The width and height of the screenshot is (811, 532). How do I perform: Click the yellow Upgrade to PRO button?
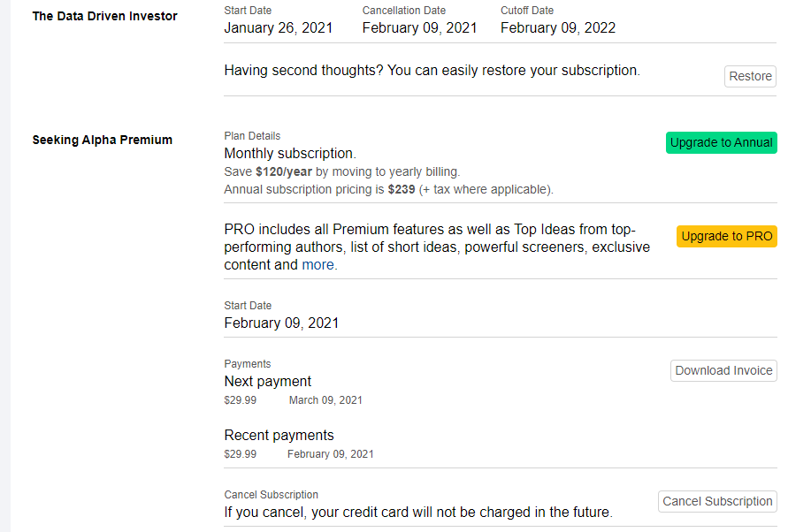coord(726,236)
